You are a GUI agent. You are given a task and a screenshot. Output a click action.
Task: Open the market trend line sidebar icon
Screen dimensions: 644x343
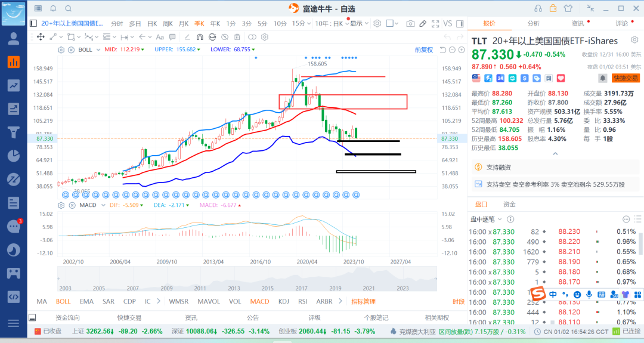point(14,85)
